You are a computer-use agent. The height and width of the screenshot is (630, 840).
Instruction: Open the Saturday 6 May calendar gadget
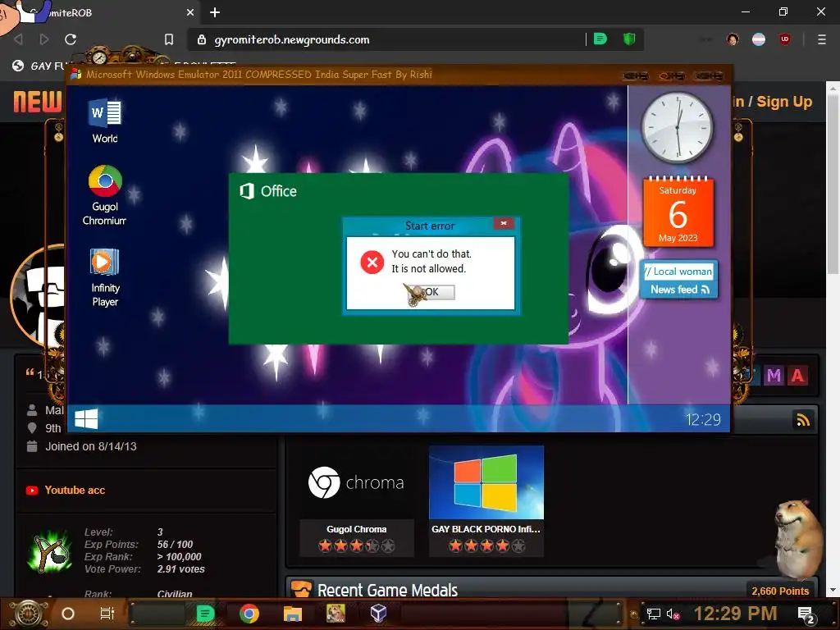678,212
